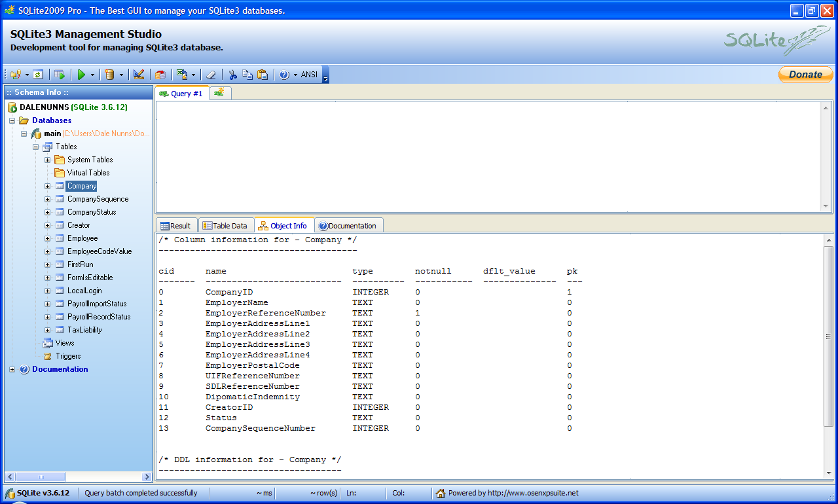Open the new query tab icon
Screen dimensions: 838x504
tap(219, 93)
